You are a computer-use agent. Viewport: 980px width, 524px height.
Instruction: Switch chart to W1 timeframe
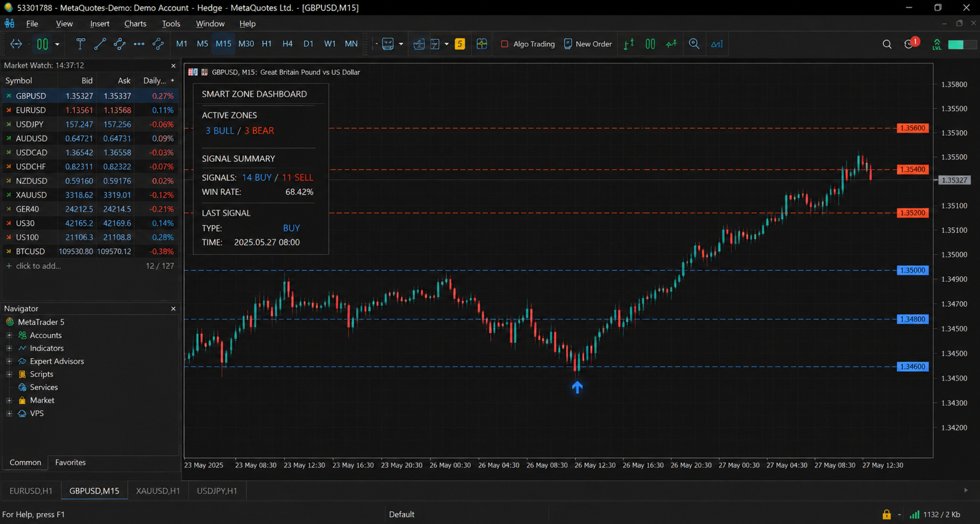pos(330,44)
